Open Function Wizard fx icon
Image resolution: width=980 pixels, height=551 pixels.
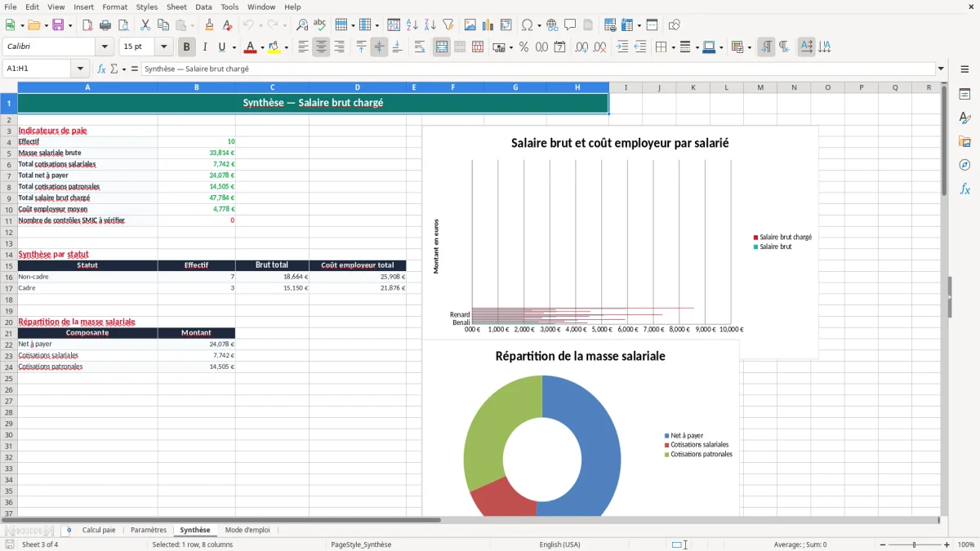coord(102,69)
